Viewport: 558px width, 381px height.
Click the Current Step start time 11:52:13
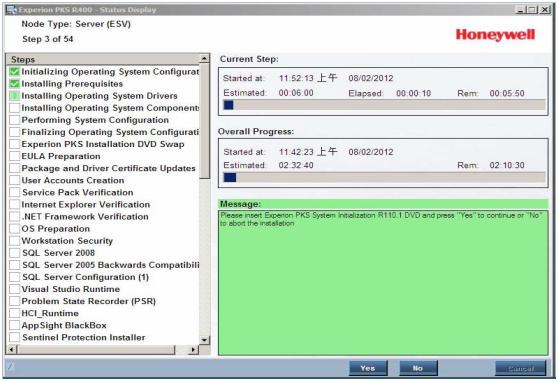tap(296, 78)
